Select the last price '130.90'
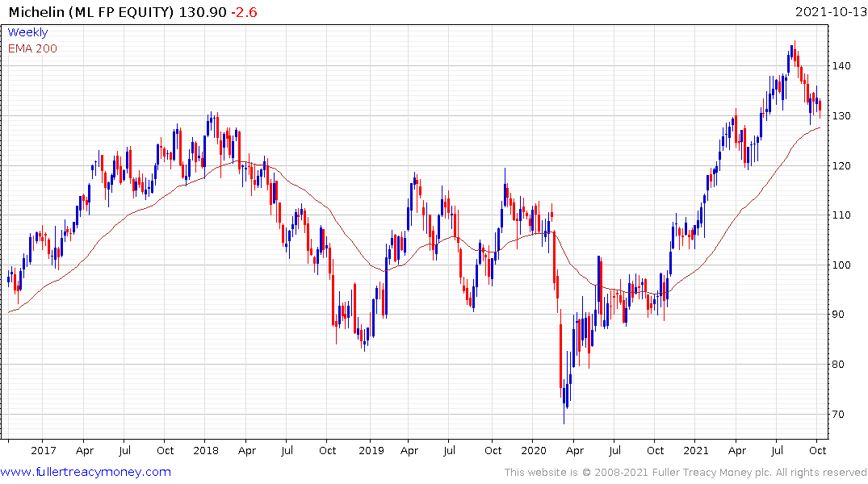 (203, 12)
